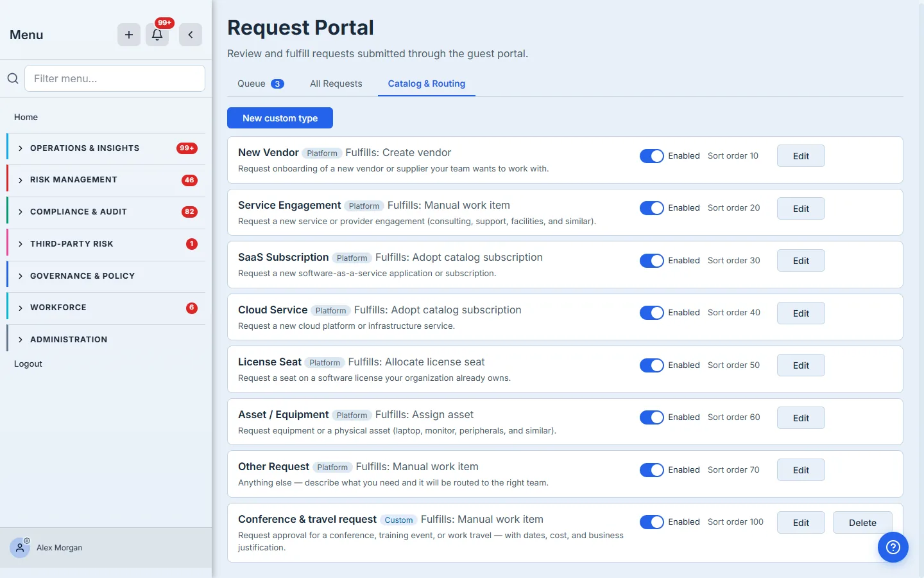Switch off the Cloud Service toggle
This screenshot has width=924, height=578.
point(652,313)
